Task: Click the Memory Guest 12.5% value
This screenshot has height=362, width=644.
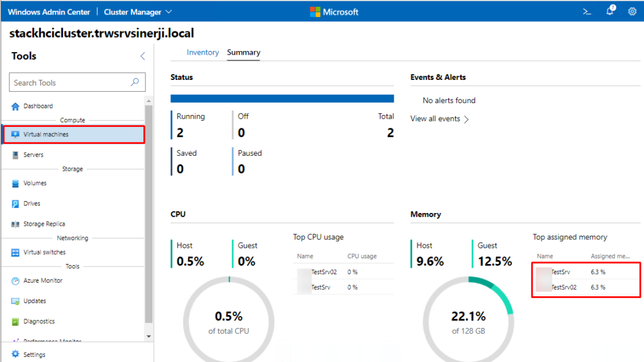Action: coord(494,261)
